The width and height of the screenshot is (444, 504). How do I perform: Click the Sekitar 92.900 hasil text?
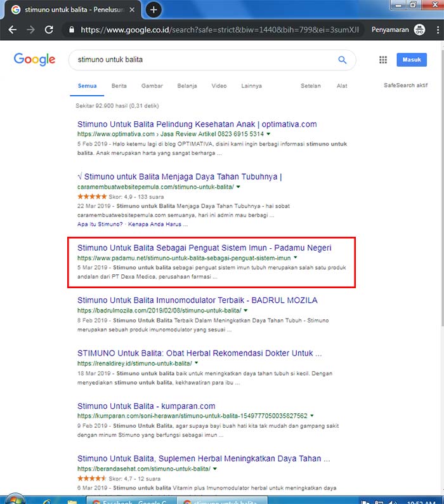point(117,106)
